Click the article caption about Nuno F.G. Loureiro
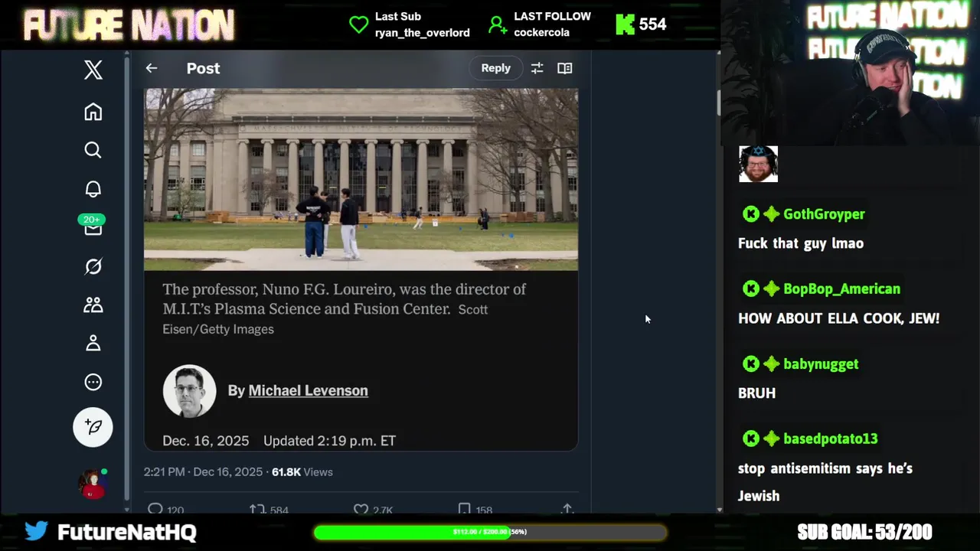 [345, 308]
